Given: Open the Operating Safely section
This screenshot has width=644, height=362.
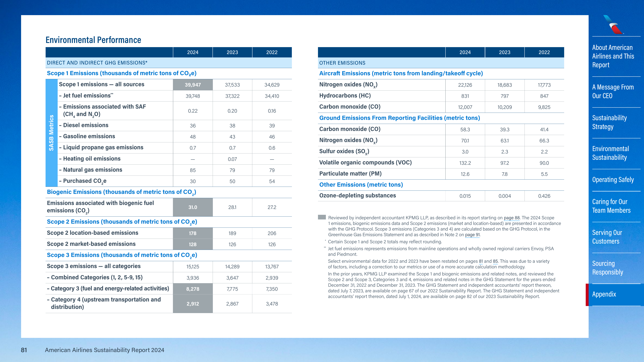Looking at the screenshot, I should pyautogui.click(x=613, y=180).
